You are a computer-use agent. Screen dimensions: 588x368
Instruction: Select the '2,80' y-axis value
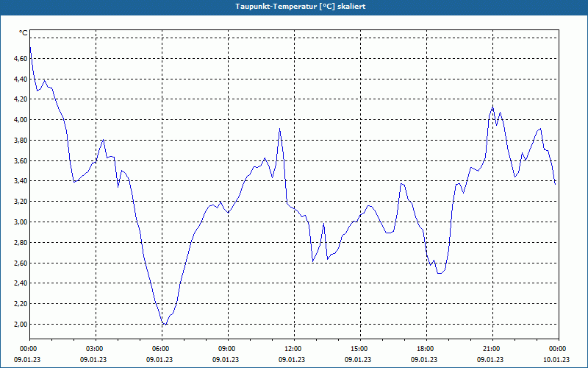coord(21,243)
